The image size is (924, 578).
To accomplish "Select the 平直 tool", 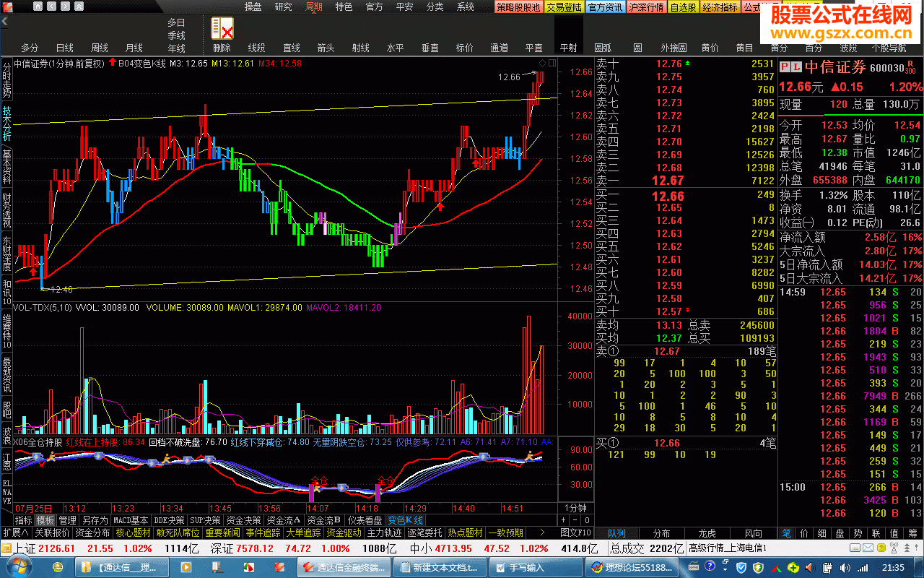I will [533, 48].
